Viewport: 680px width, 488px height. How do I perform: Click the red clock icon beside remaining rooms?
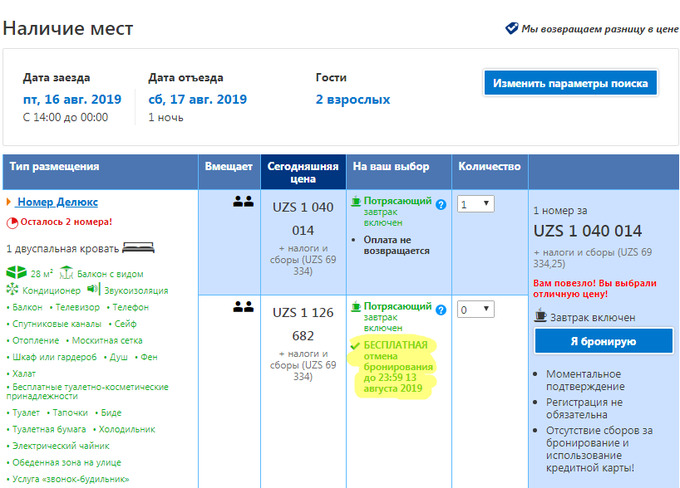click(12, 222)
